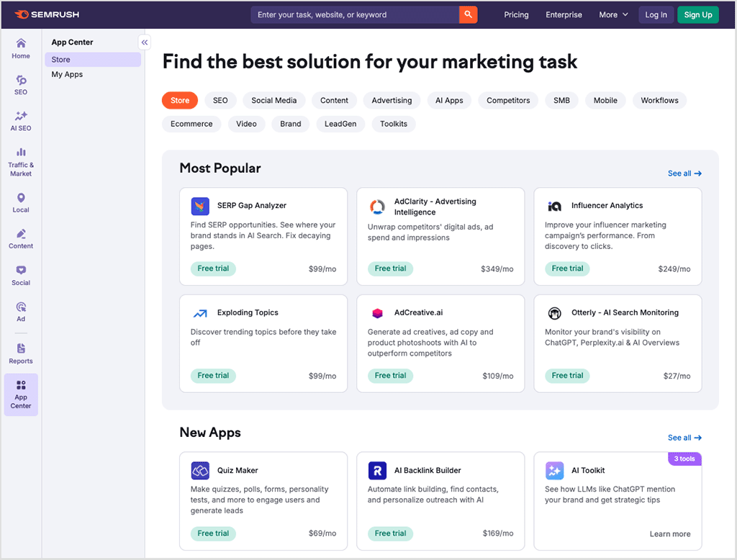Expand the More dropdown in header
737x560 pixels.
point(613,14)
